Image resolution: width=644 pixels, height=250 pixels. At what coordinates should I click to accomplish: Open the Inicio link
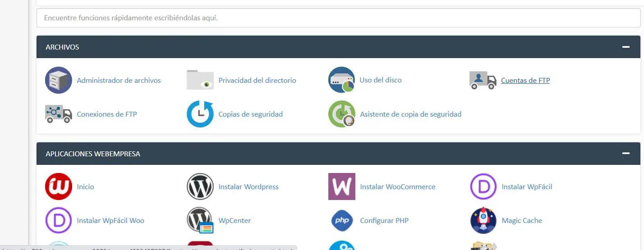[x=85, y=186]
